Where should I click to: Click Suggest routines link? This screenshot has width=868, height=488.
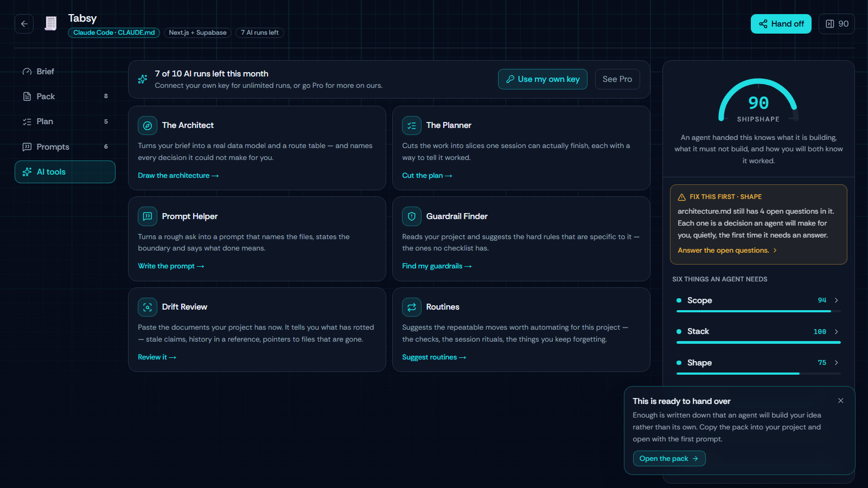(x=434, y=357)
